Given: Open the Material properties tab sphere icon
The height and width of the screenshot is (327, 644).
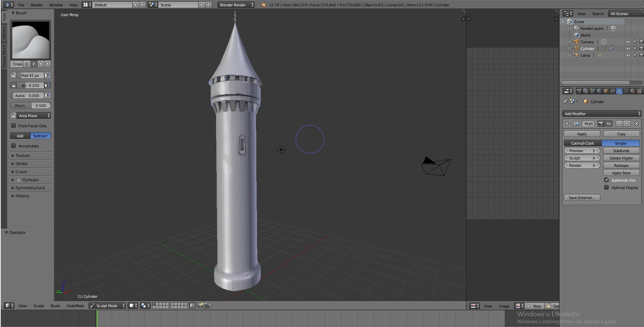Looking at the screenshot, I should click(633, 91).
